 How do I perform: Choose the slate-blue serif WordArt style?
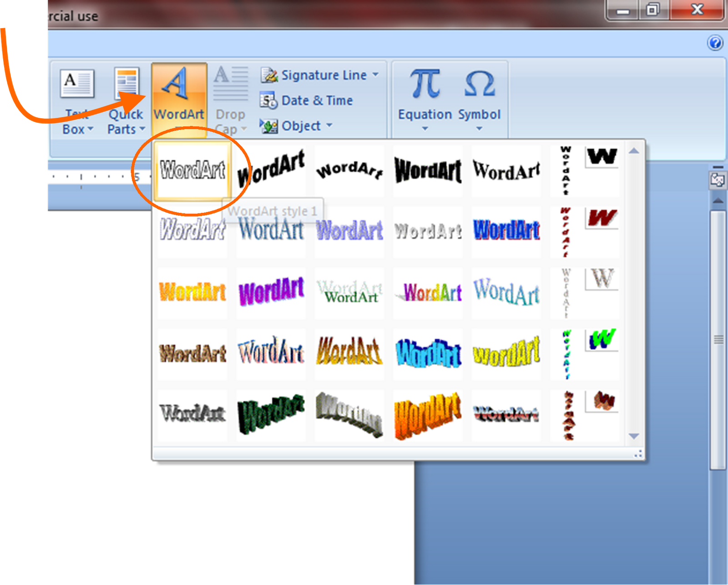(x=271, y=232)
